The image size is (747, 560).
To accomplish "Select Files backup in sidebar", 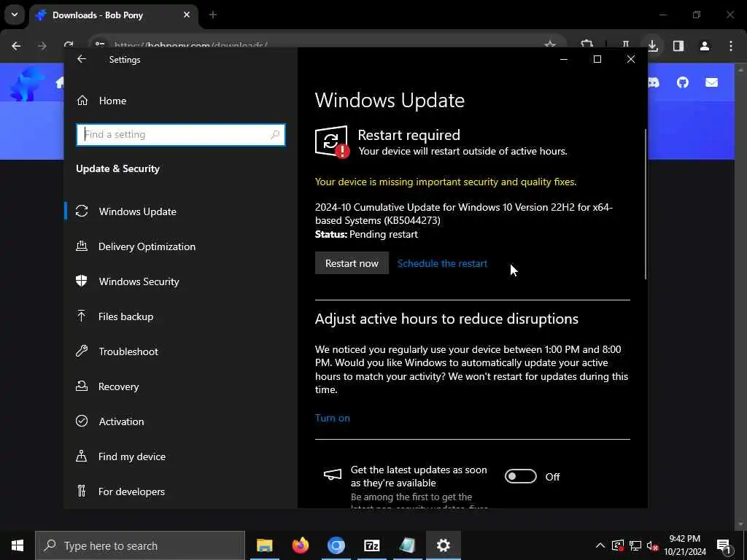I will tap(125, 316).
